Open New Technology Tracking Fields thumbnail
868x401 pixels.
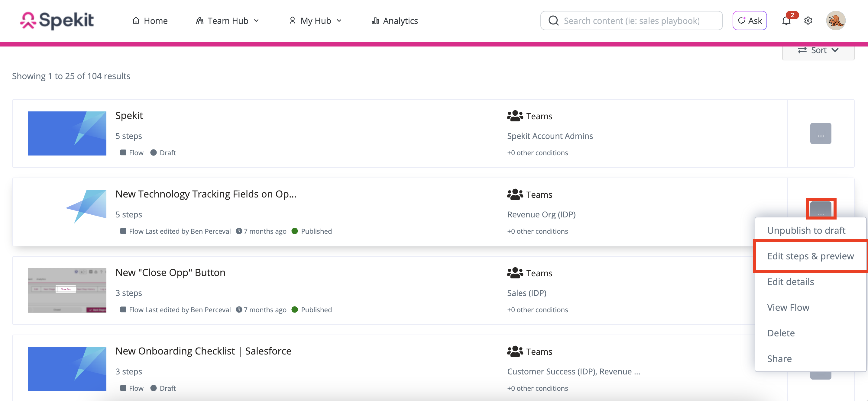pyautogui.click(x=67, y=207)
